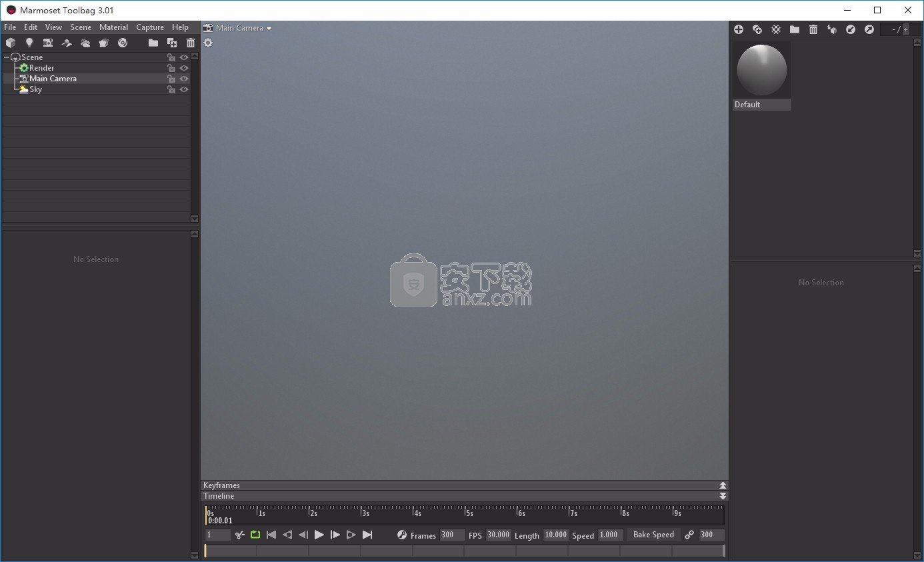
Task: Add a baker with bread loaf icon
Action: click(104, 43)
